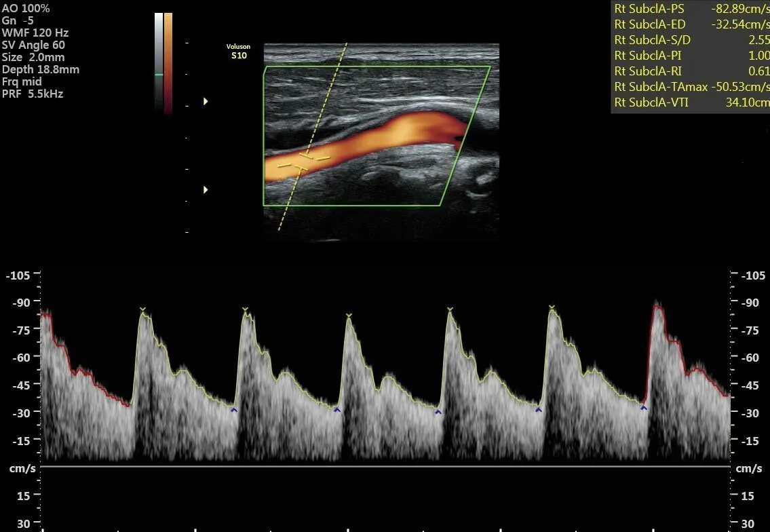Click the last yellow peak systolic marker

[552, 307]
